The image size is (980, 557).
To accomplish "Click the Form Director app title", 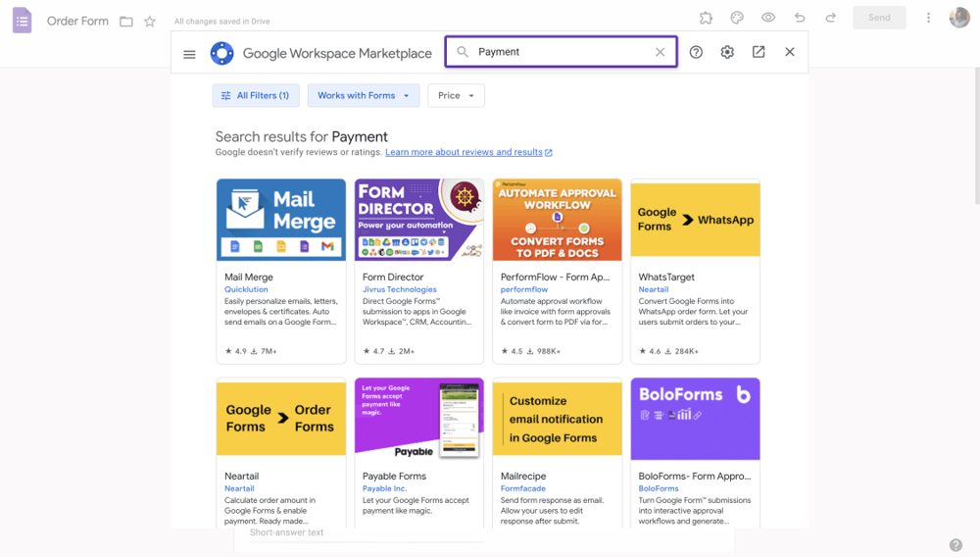I will 393,277.
